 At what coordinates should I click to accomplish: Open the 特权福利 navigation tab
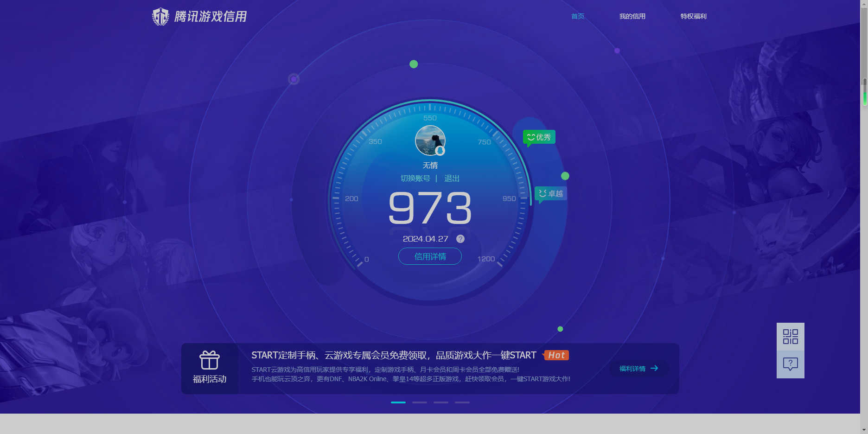point(694,16)
